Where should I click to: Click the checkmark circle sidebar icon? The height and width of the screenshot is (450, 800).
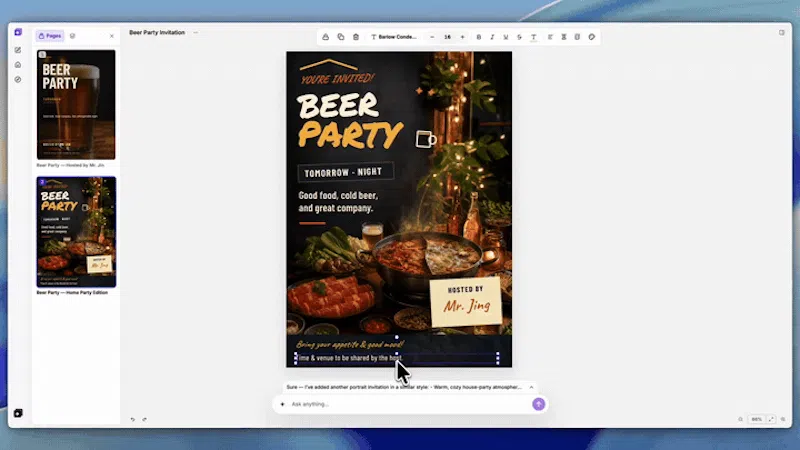coord(18,80)
